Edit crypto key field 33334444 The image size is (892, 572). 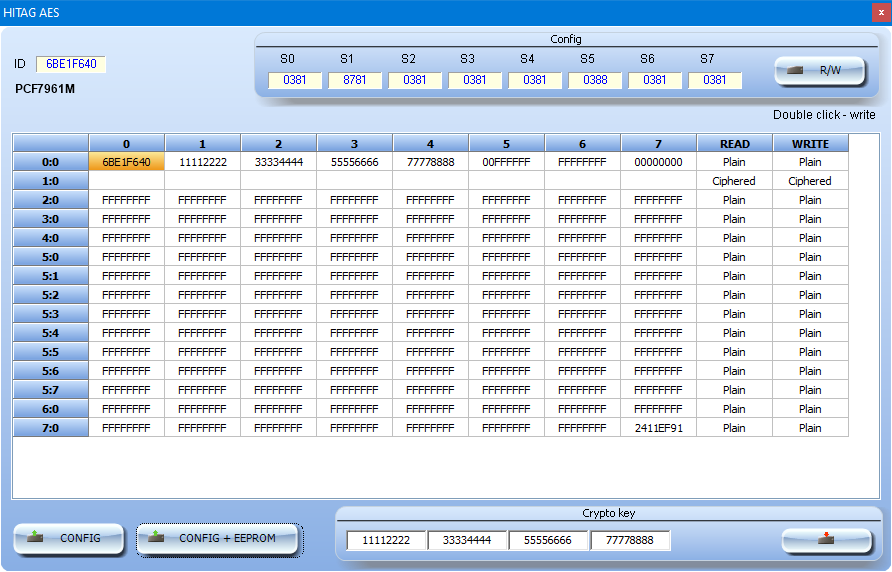[467, 540]
